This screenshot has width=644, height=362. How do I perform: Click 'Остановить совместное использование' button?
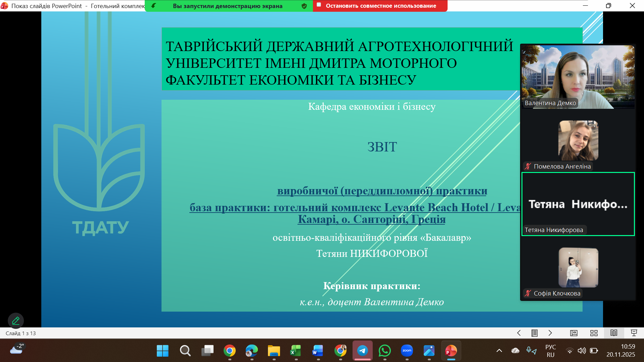pos(380,6)
